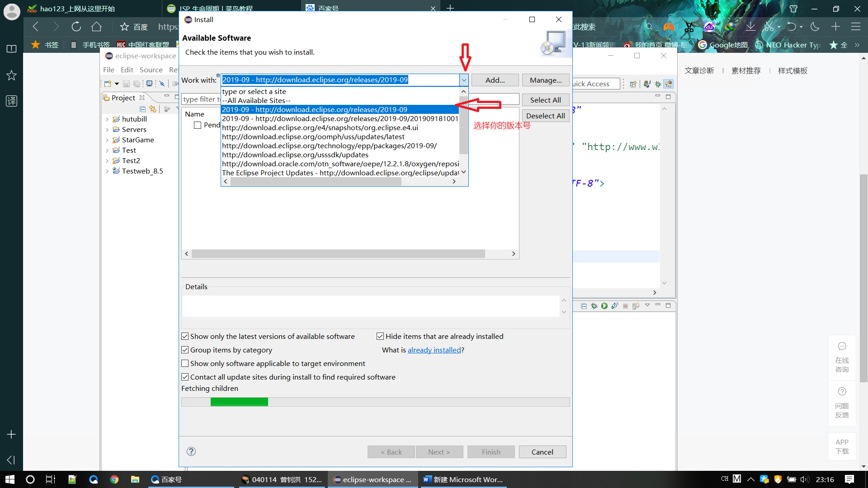868x488 pixels.
Task: Open the Work with dropdown arrow
Action: [464, 80]
